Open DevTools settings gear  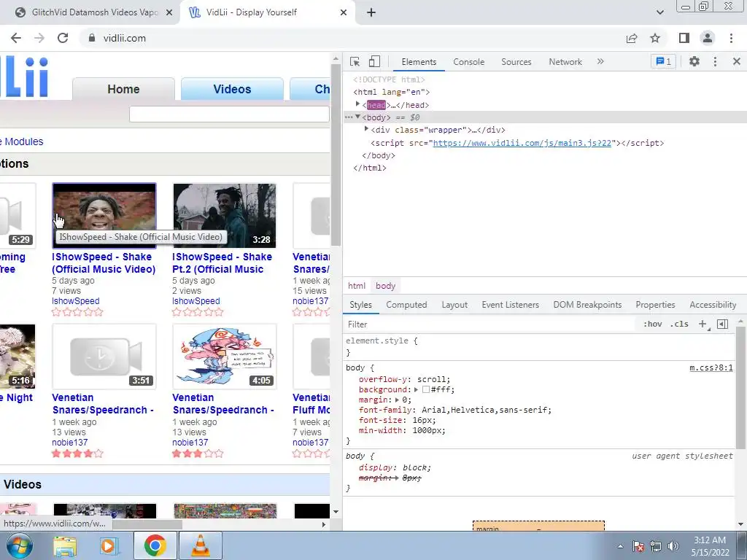(694, 61)
